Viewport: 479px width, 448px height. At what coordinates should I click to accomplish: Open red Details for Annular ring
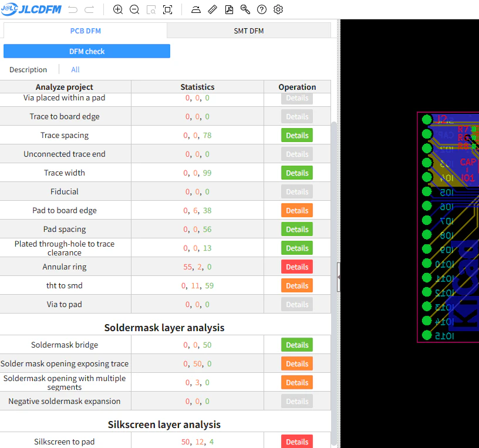[x=297, y=267]
